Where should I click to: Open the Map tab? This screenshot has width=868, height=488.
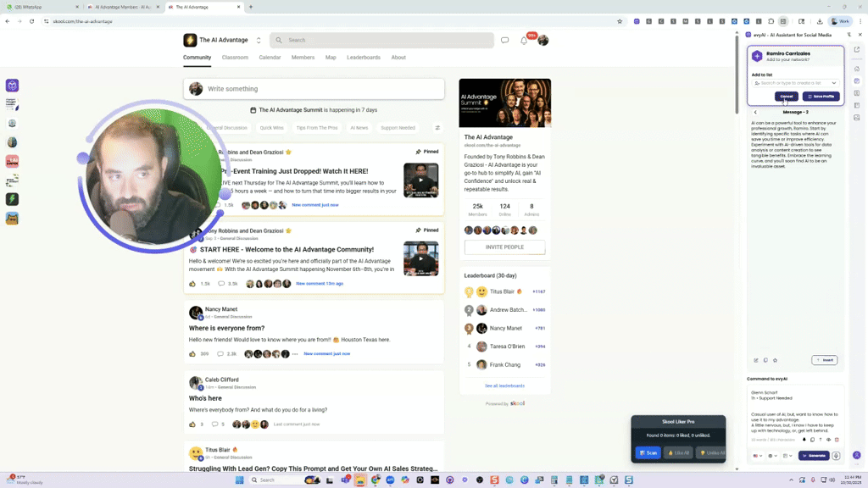click(x=331, y=58)
